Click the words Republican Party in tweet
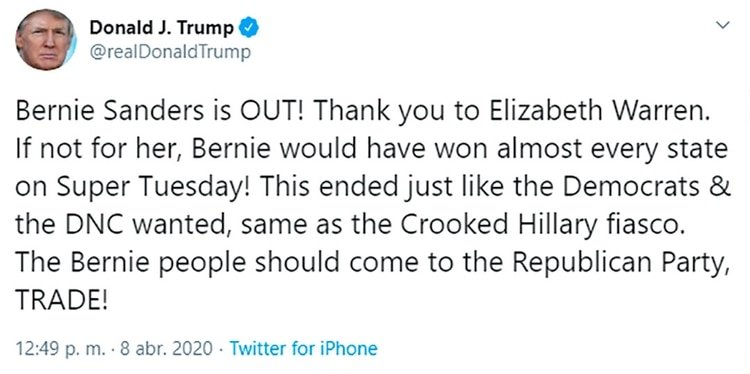The image size is (750, 374). coord(620,263)
